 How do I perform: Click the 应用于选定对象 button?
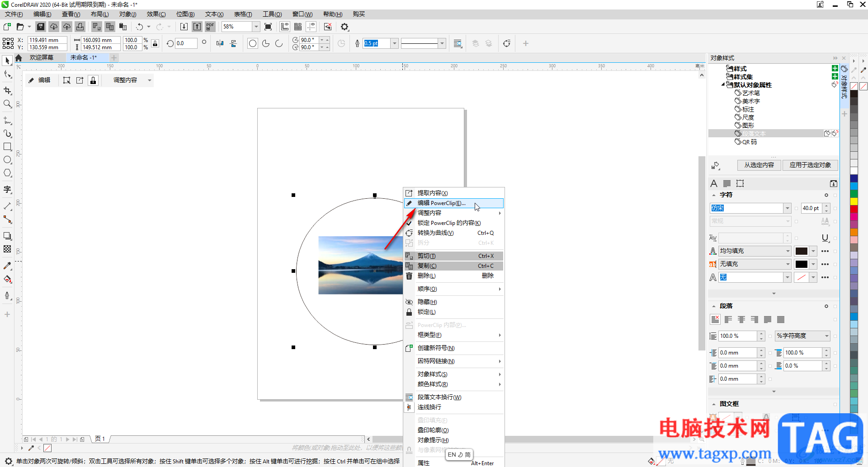(x=810, y=165)
